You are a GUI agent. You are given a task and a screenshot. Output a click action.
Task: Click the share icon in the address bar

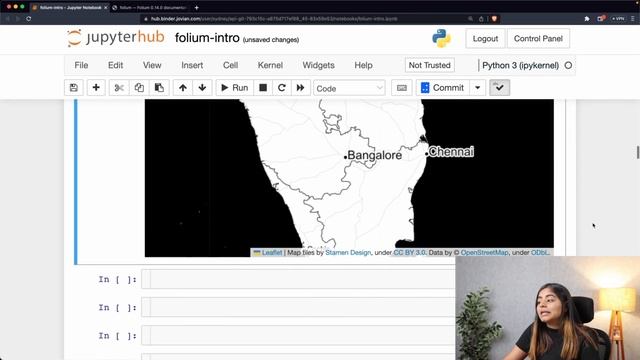481,19
